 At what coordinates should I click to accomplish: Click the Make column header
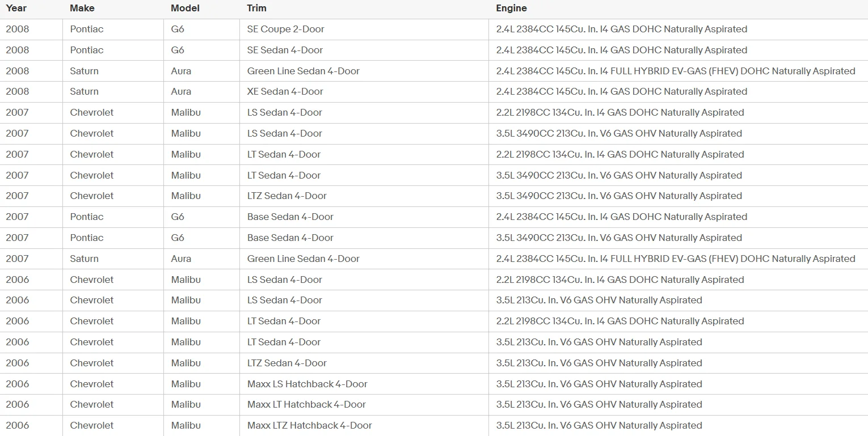[82, 8]
